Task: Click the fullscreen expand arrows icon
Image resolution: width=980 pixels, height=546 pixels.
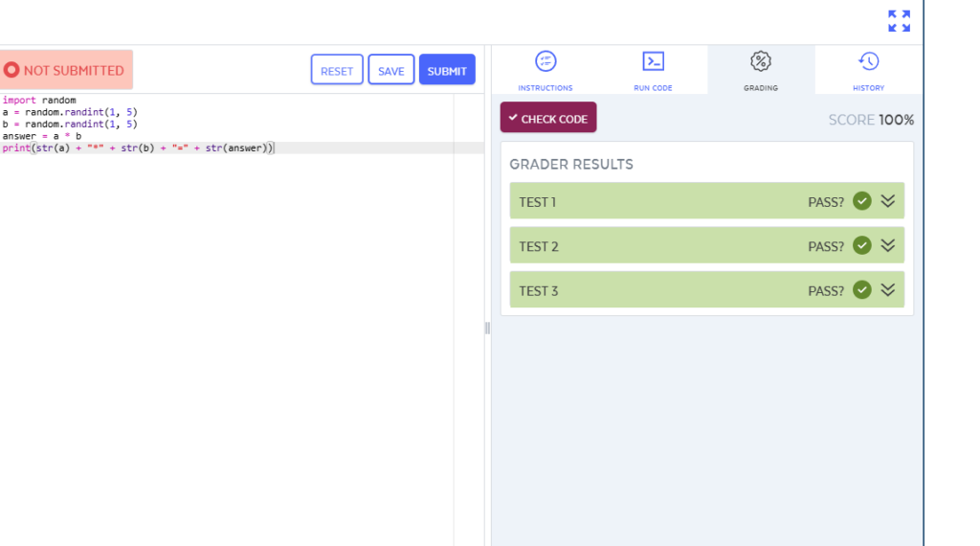Action: point(898,21)
